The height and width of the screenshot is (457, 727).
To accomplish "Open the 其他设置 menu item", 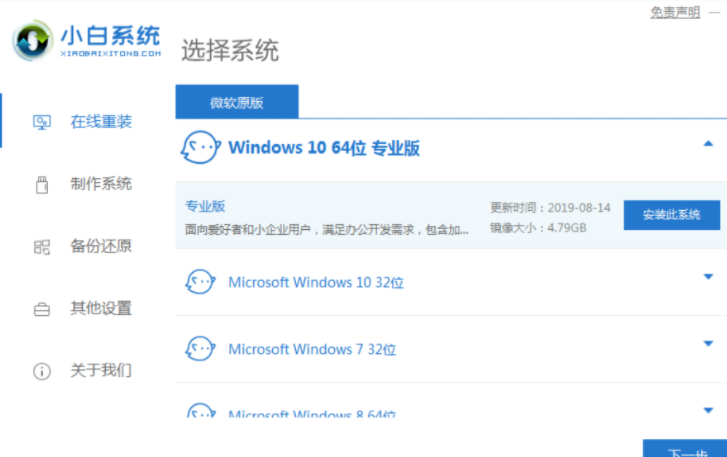I will 101,308.
